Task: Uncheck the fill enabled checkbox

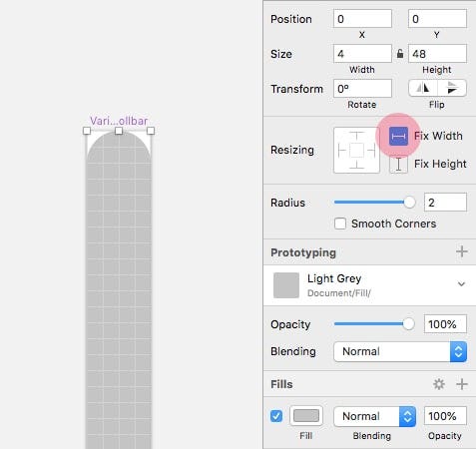Action: 276,416
